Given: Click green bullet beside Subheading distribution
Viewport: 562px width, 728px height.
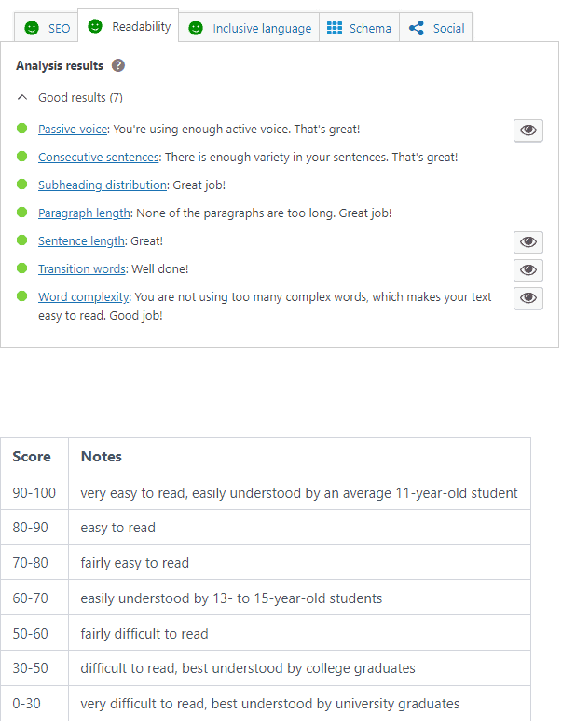Looking at the screenshot, I should (21, 185).
